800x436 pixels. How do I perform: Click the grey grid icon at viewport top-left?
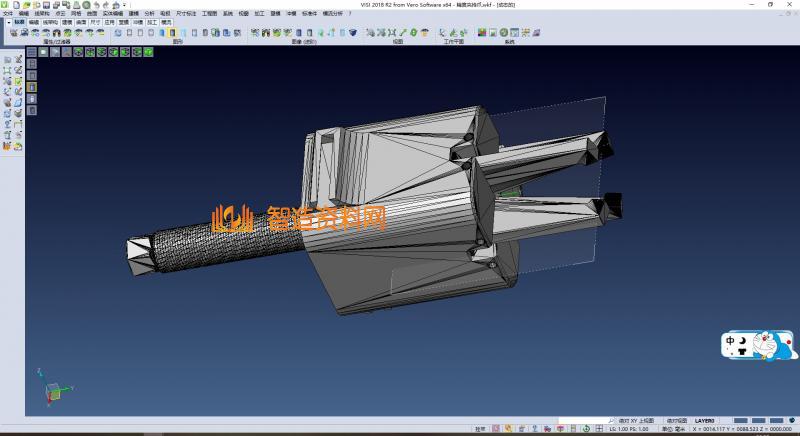tap(31, 51)
